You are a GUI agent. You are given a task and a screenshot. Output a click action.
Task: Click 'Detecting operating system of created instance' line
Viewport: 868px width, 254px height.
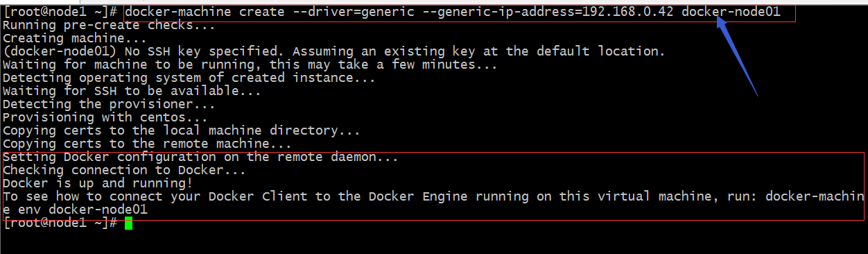(189, 78)
